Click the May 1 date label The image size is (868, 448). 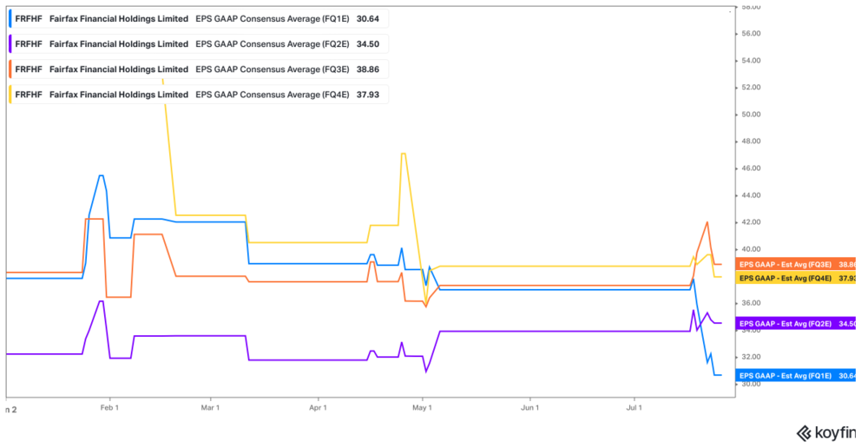tap(423, 407)
